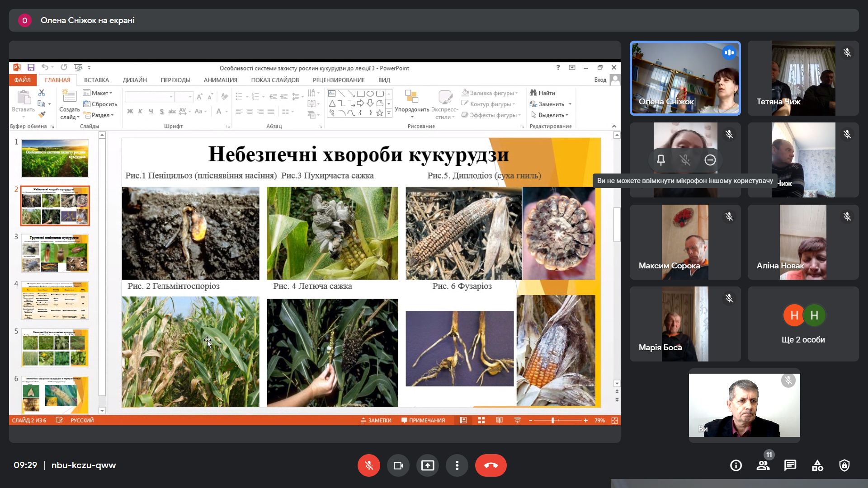Adjust the PowerPoint zoom slider

tap(552, 420)
